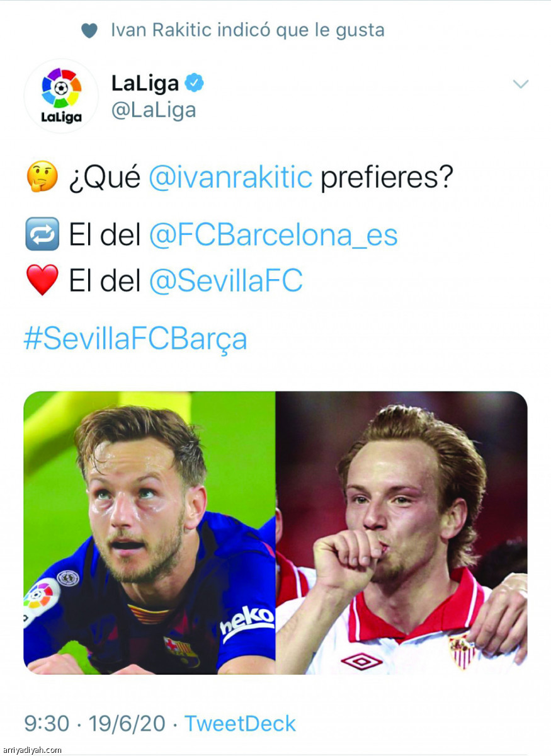Open the #SevillaFCBarça hashtag
The height and width of the screenshot is (756, 551).
click(x=135, y=340)
